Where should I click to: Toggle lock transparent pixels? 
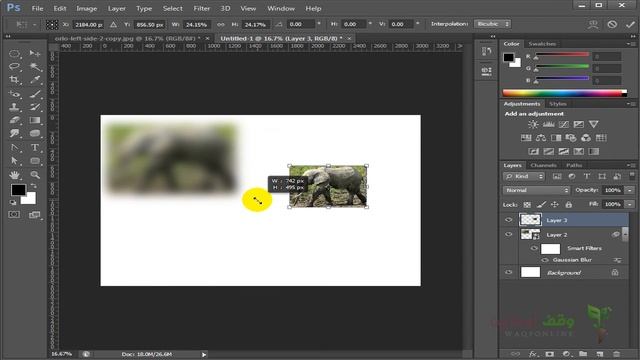click(527, 204)
